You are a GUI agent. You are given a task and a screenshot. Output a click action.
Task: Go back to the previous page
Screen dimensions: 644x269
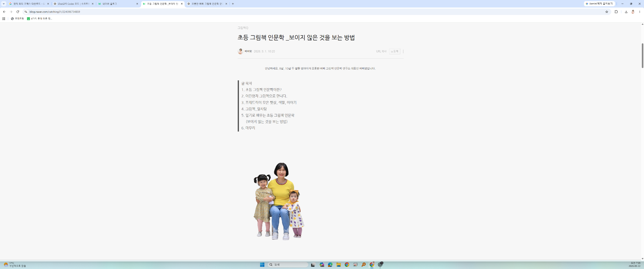click(4, 12)
